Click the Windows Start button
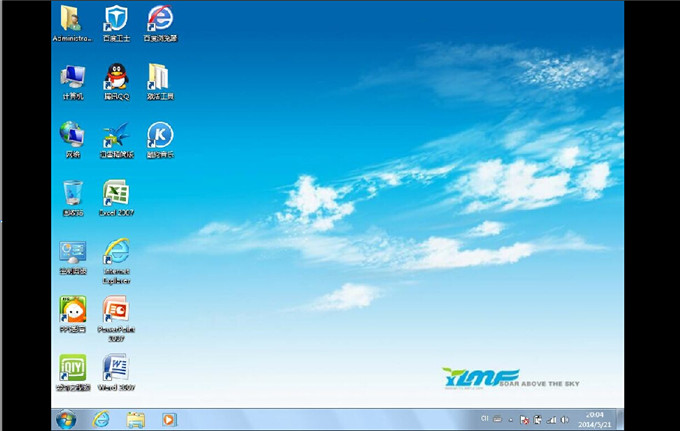The width and height of the screenshot is (680, 431). (66, 419)
